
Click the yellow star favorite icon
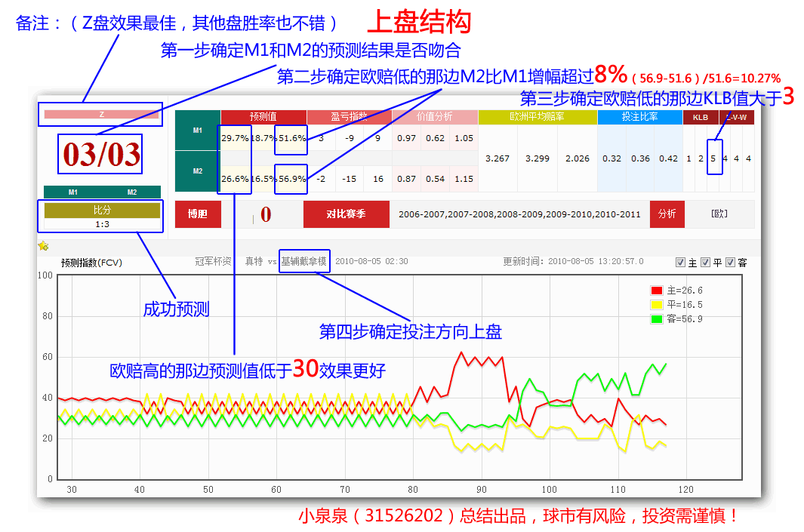coord(43,246)
